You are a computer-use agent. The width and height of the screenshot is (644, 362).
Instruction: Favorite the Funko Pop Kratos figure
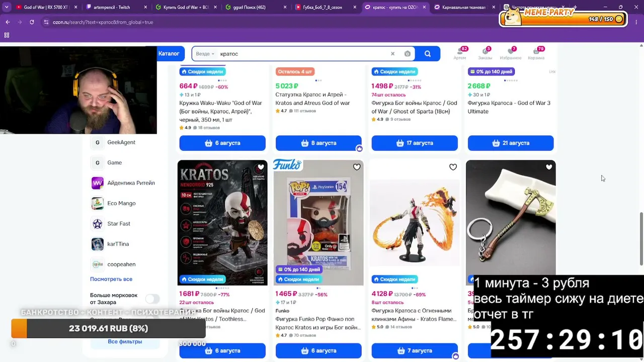pos(357,167)
